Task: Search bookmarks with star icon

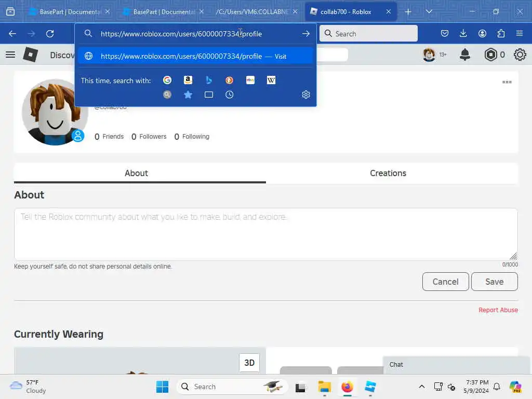Action: coord(188,95)
